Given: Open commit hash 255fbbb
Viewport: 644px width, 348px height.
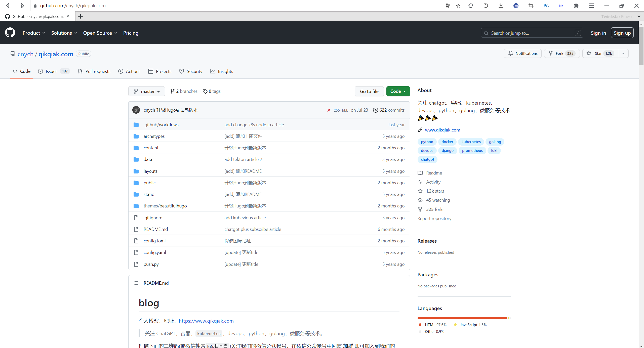Looking at the screenshot, I should point(341,110).
